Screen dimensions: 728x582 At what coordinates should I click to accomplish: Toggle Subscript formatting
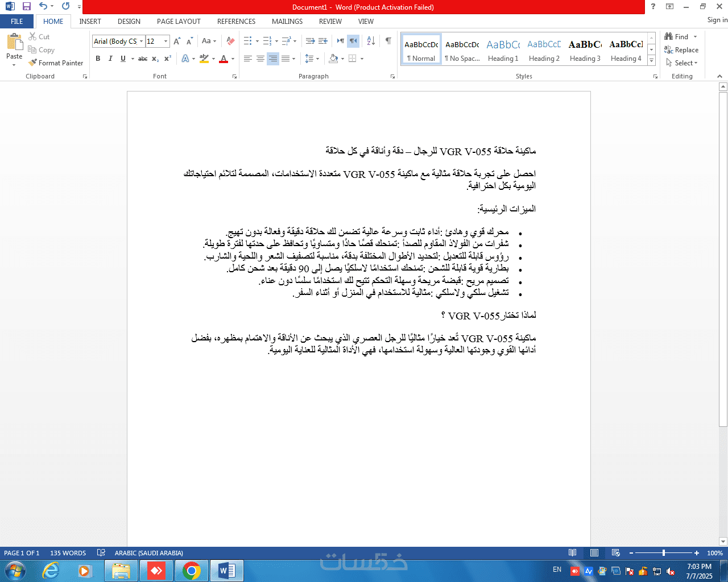pos(155,59)
